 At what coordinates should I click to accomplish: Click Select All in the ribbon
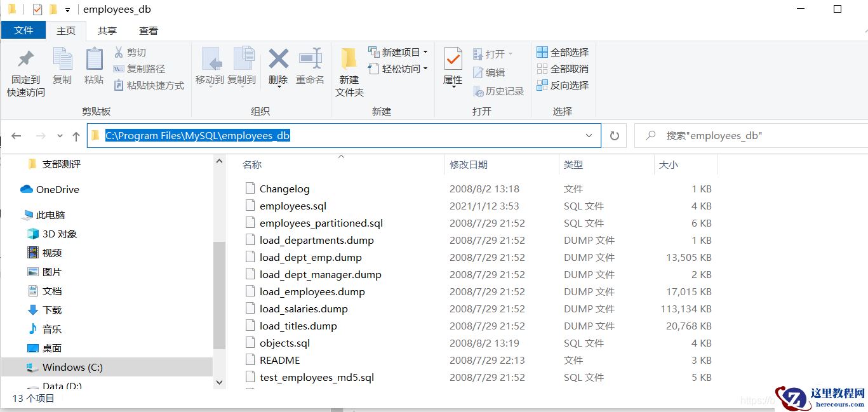(563, 52)
